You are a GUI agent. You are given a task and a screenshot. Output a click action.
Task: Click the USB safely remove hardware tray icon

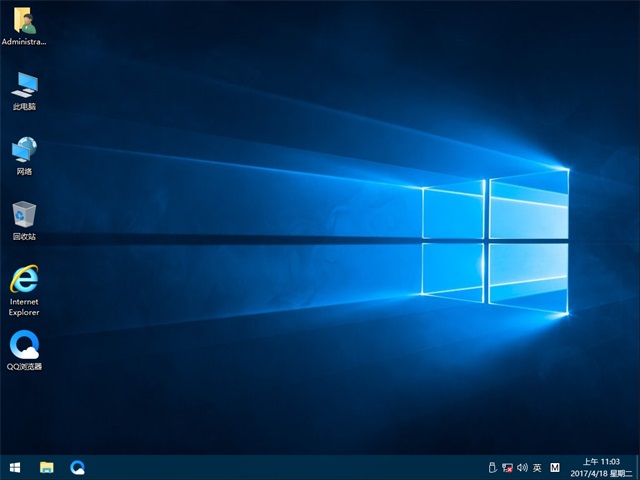click(x=492, y=467)
